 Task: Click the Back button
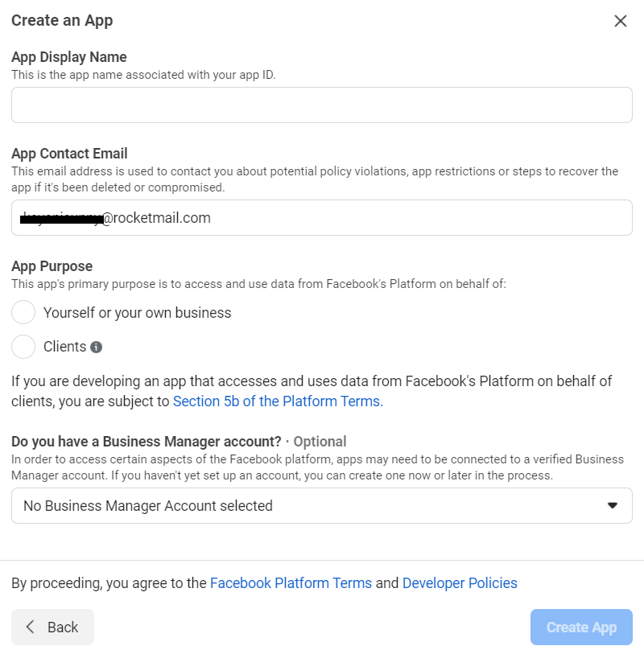[x=52, y=627]
